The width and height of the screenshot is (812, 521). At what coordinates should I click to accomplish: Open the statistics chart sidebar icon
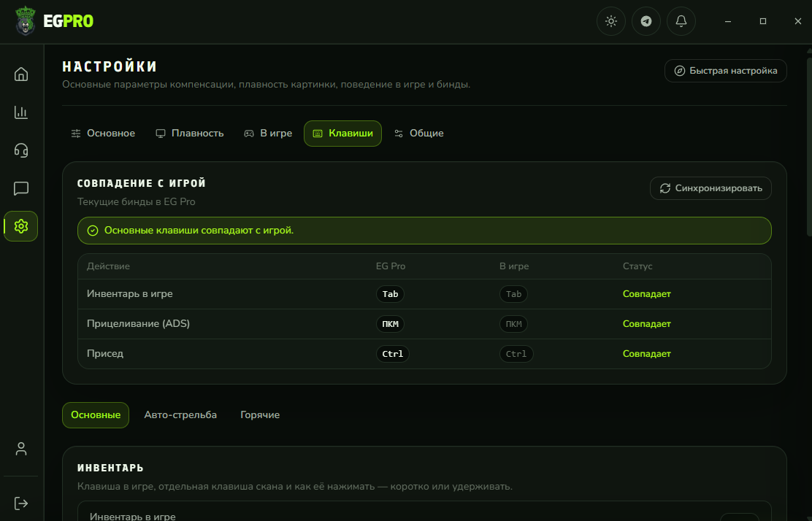[x=20, y=112]
